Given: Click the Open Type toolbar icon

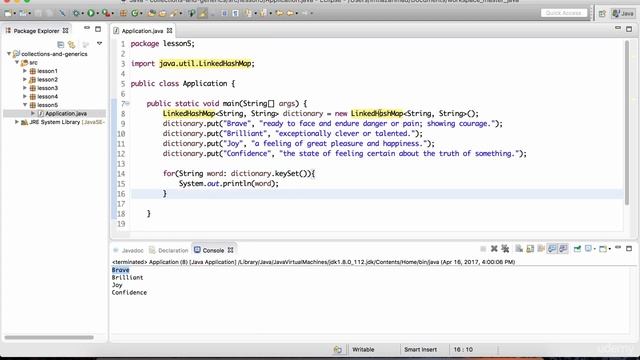Looking at the screenshot, I should coord(151,13).
